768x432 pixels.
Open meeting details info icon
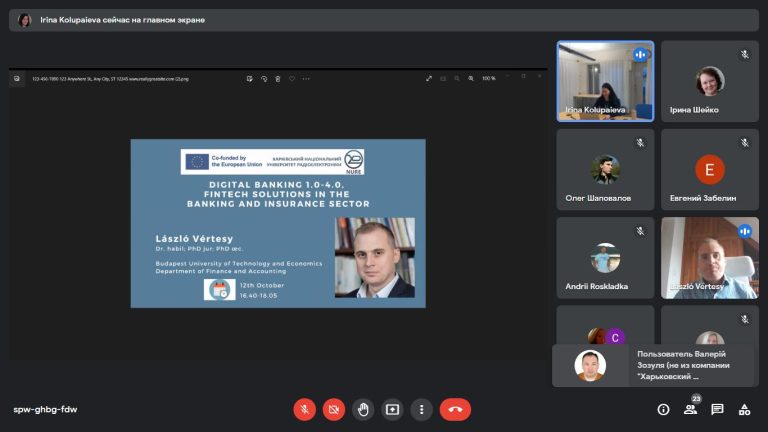coord(663,409)
